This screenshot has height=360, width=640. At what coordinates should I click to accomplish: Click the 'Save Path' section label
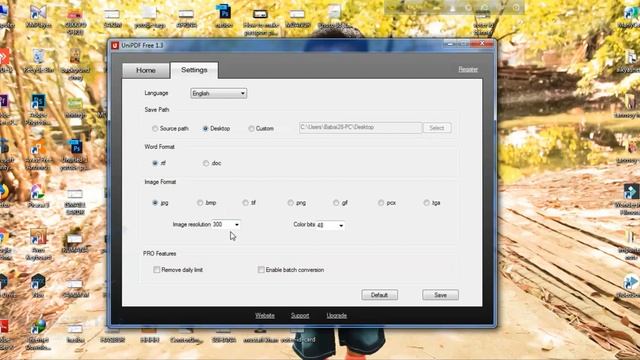[x=156, y=109]
